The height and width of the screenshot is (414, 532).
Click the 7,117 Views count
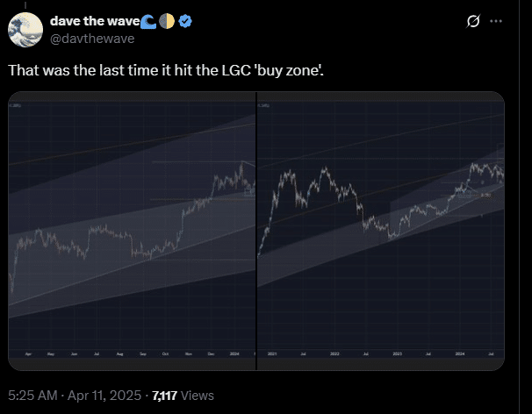tap(183, 396)
